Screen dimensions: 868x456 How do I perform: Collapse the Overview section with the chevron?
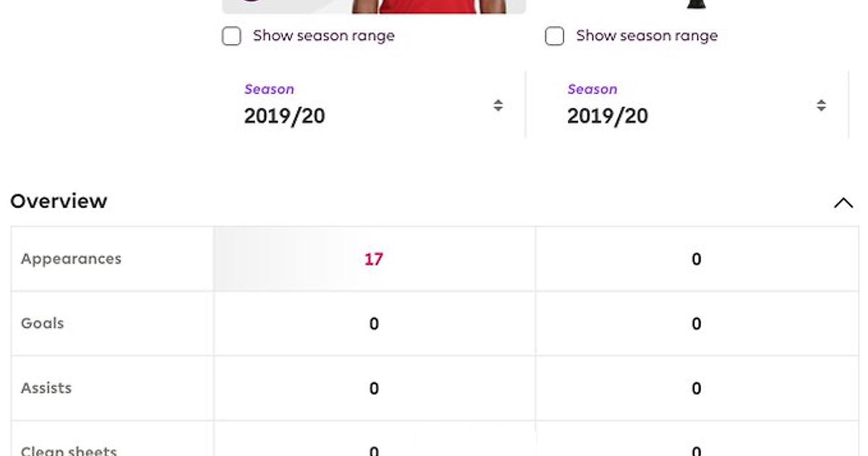(x=843, y=203)
